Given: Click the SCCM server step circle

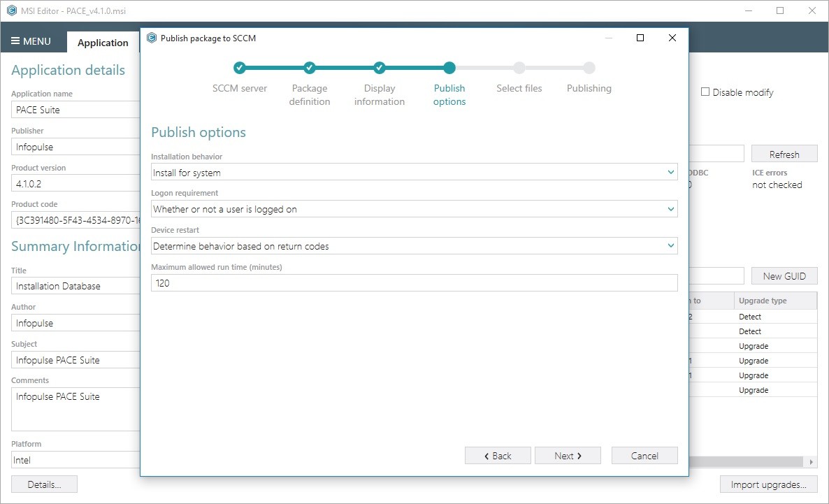Looking at the screenshot, I should (x=240, y=68).
